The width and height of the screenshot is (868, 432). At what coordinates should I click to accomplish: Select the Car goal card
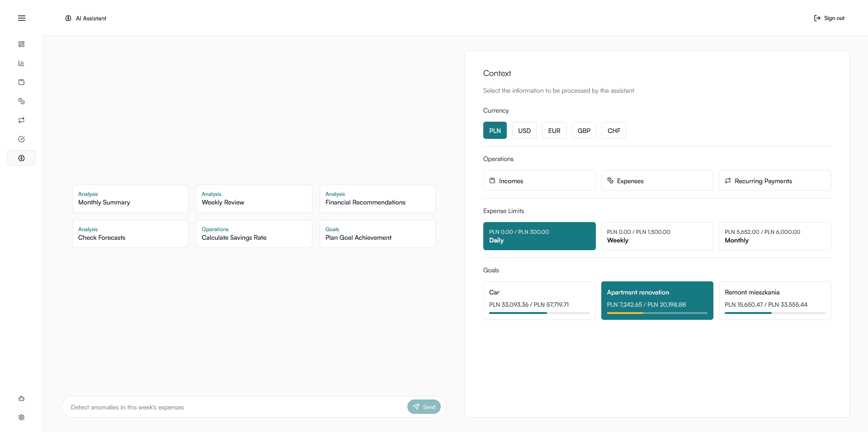539,300
